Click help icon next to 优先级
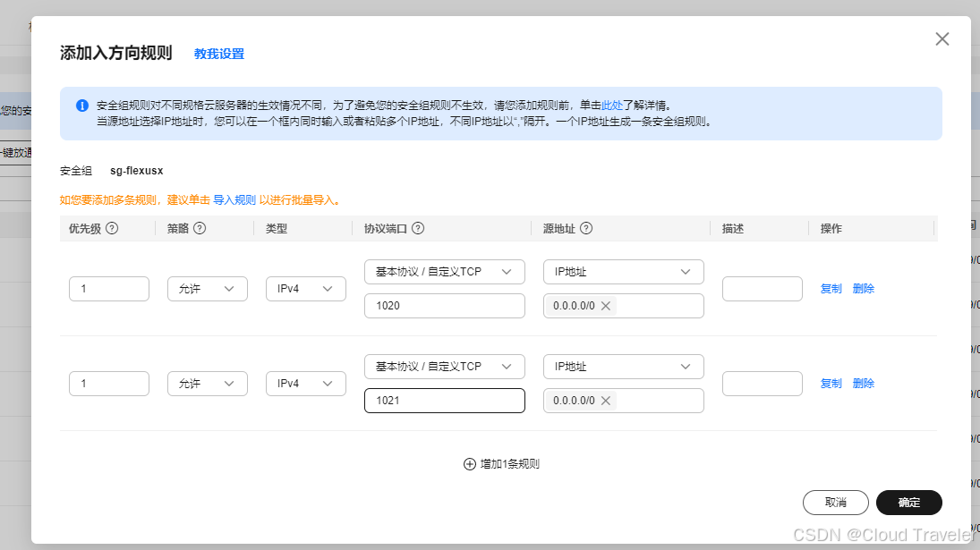 [x=112, y=228]
